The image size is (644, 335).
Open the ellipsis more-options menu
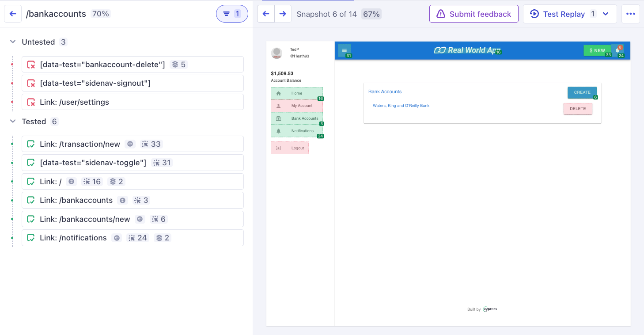631,14
